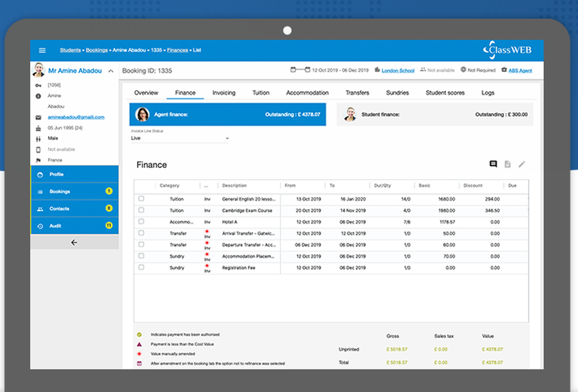Image resolution: width=578 pixels, height=392 pixels.
Task: Sort by the Description column header
Action: coord(235,185)
